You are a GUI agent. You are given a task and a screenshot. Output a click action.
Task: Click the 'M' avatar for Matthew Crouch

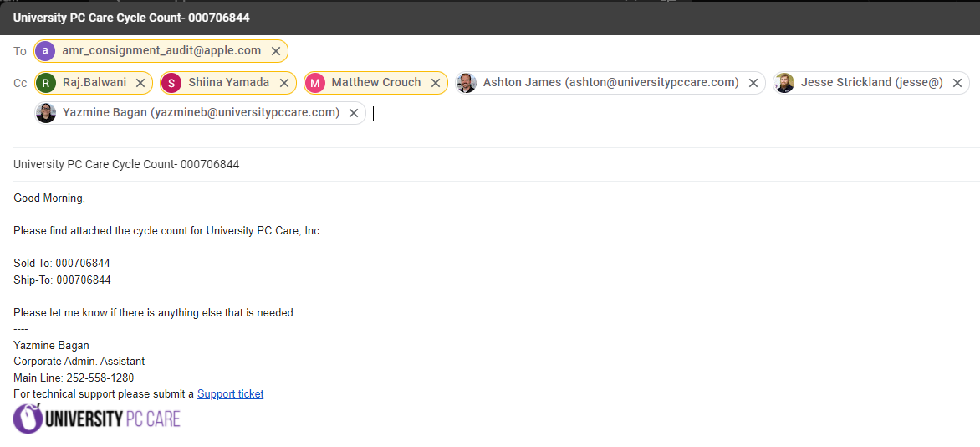[x=314, y=83]
